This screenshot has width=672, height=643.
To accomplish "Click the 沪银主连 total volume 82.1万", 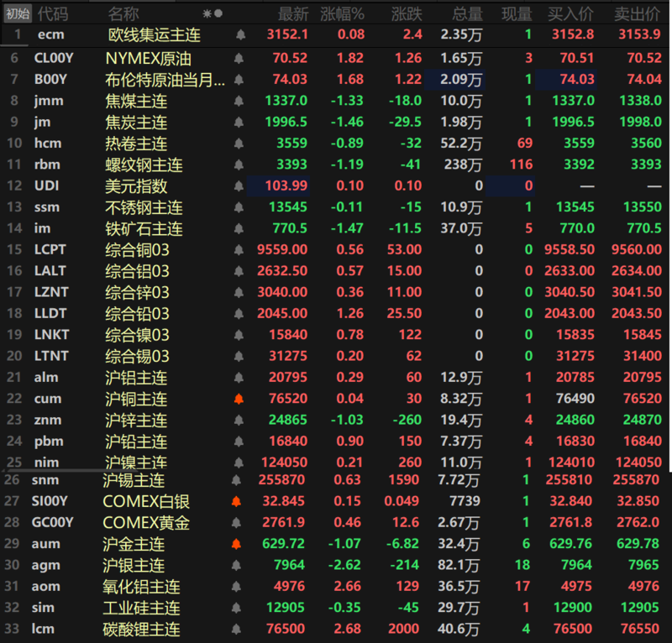I will pyautogui.click(x=459, y=566).
